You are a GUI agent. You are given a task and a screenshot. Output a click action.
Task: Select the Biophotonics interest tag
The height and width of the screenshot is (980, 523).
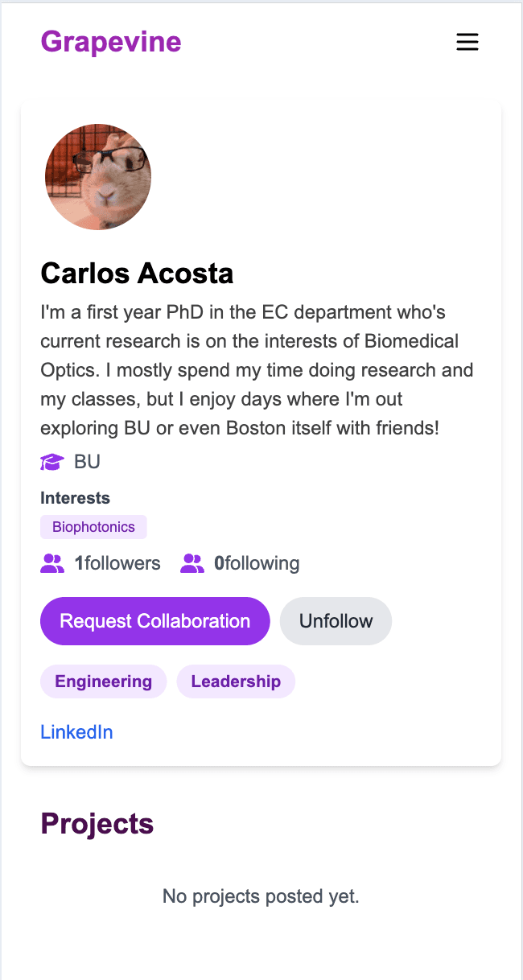(93, 527)
